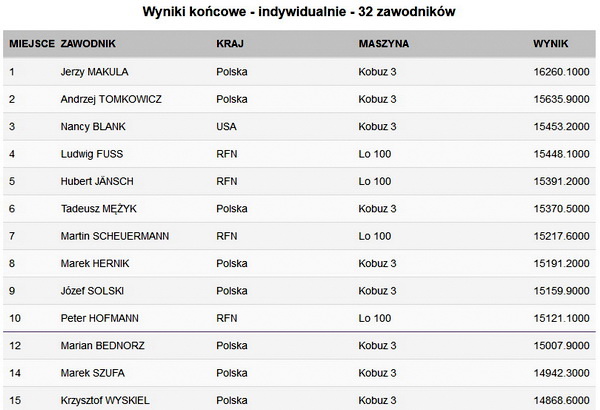
Task: Select the name Ludwig FUSS
Action: pyautogui.click(x=93, y=154)
